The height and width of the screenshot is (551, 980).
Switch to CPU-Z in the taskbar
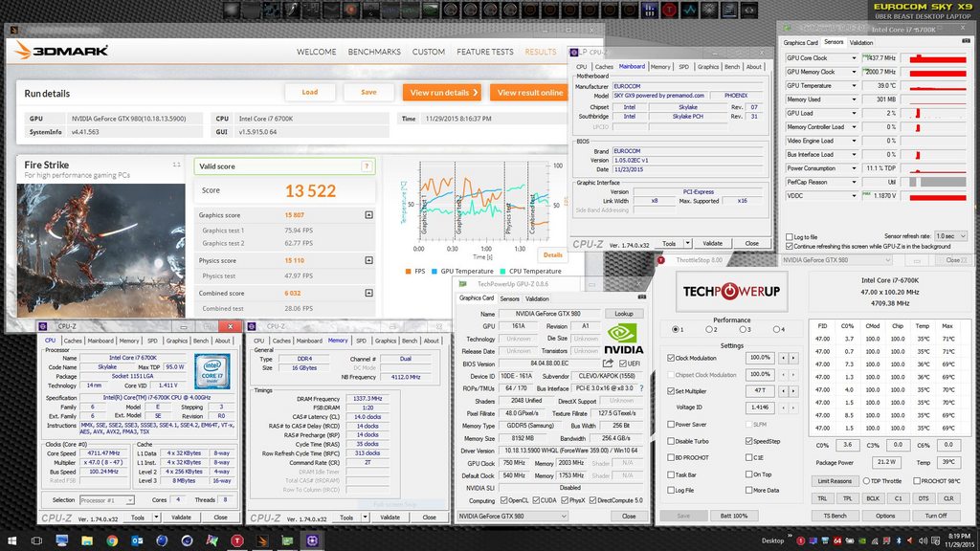pos(312,540)
